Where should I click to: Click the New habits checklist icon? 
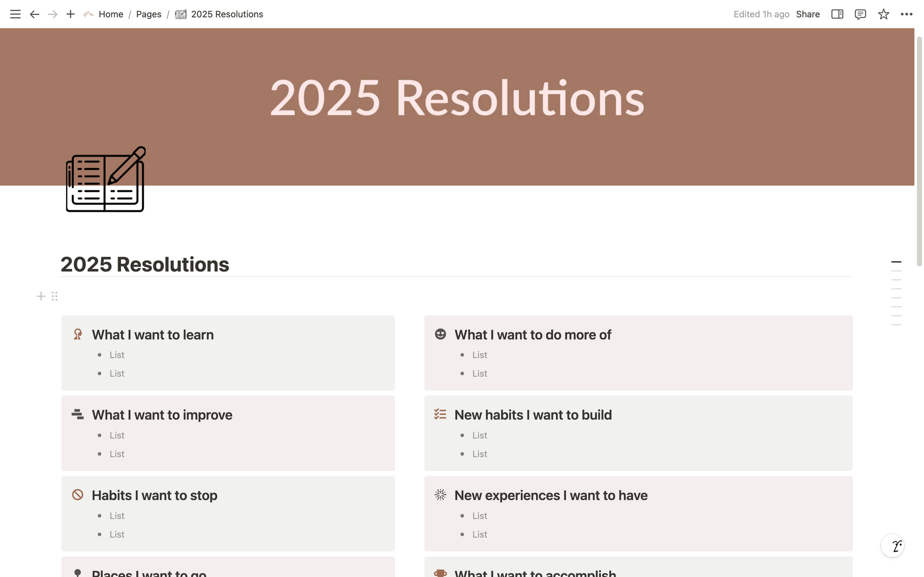(440, 414)
